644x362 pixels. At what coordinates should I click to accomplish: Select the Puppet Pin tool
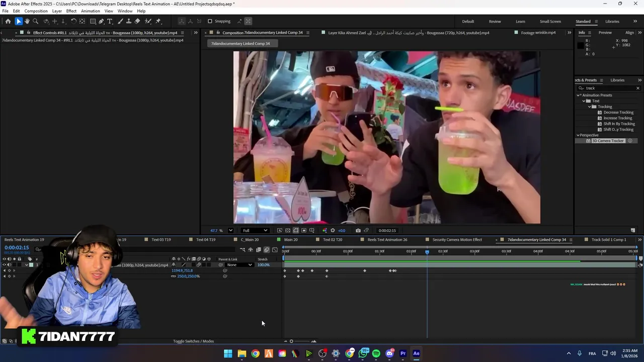coord(158,21)
